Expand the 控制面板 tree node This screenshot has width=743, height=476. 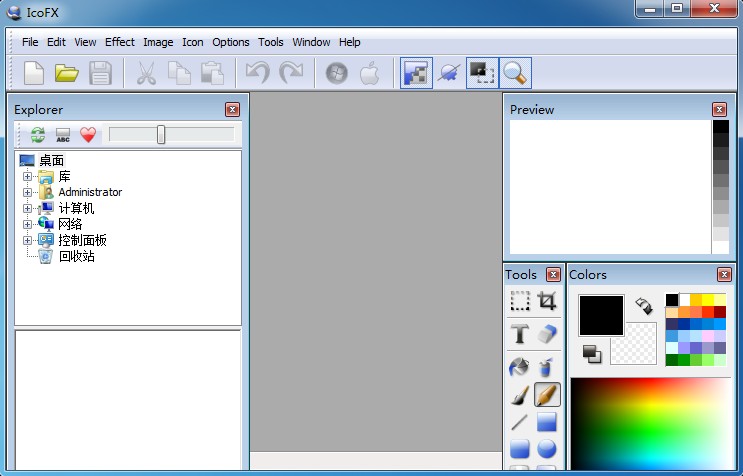[27, 241]
